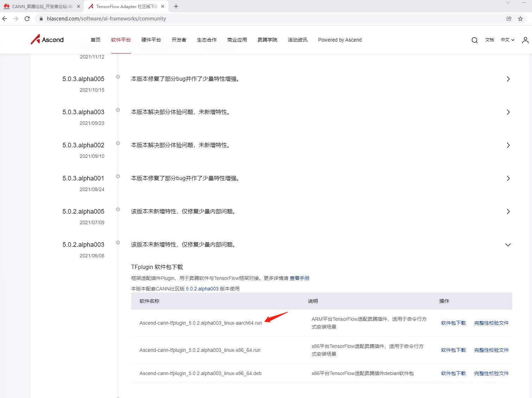Close the CANN forum tab
The image size is (532, 398).
tap(79, 6)
